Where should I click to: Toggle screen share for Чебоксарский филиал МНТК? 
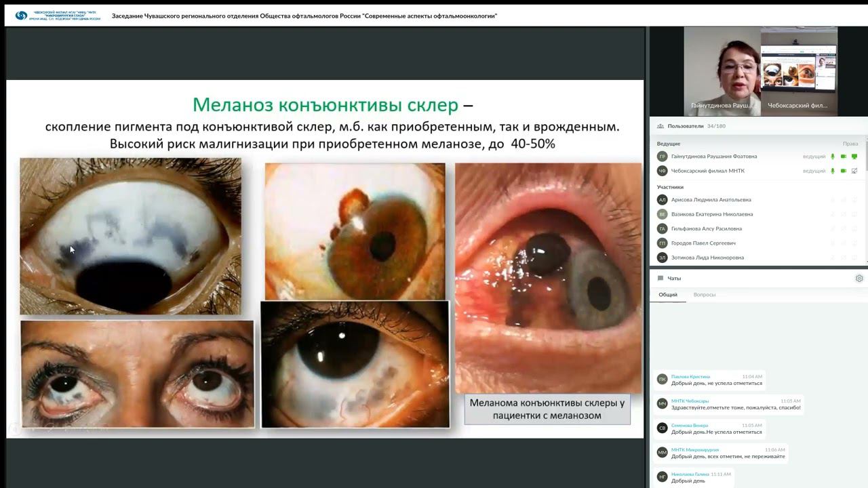854,171
